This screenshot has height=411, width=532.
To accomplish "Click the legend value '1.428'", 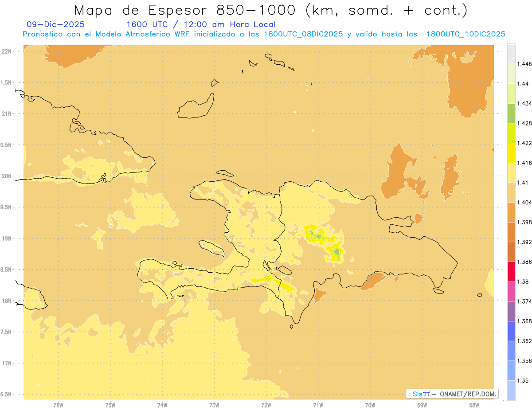I will (x=524, y=123).
